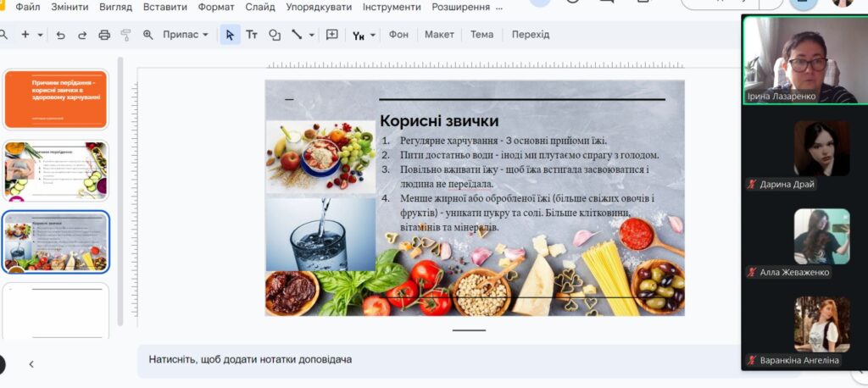Click the Undo arrow in toolbar

click(x=60, y=35)
